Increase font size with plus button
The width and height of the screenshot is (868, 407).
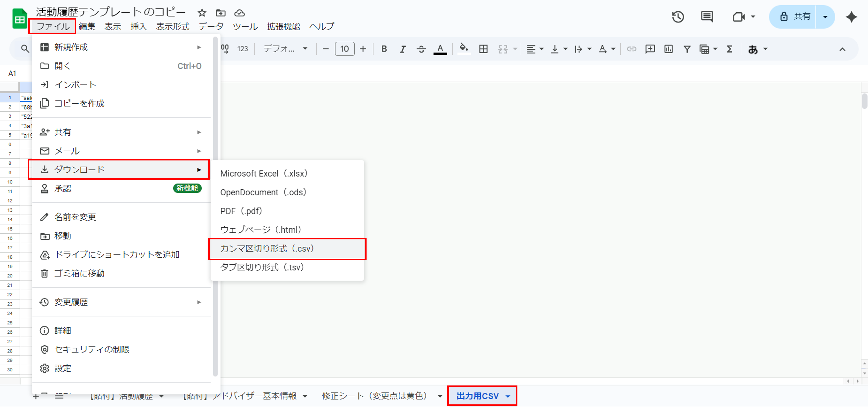363,49
